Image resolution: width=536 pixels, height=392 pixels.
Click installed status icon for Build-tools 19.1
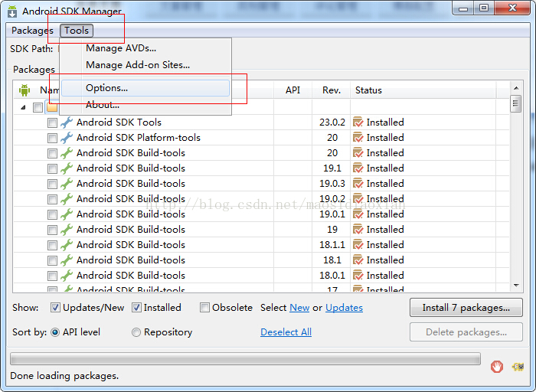pos(358,168)
